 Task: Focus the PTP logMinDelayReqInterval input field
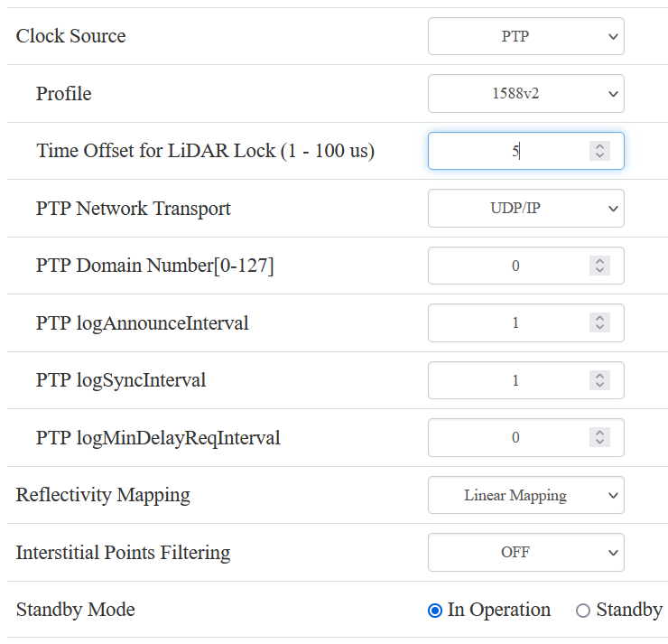click(506, 438)
